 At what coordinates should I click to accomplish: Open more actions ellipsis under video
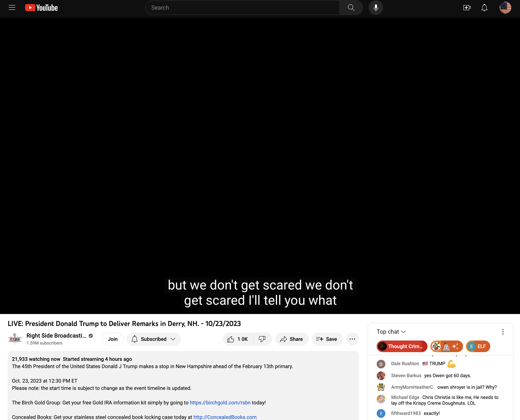click(352, 339)
